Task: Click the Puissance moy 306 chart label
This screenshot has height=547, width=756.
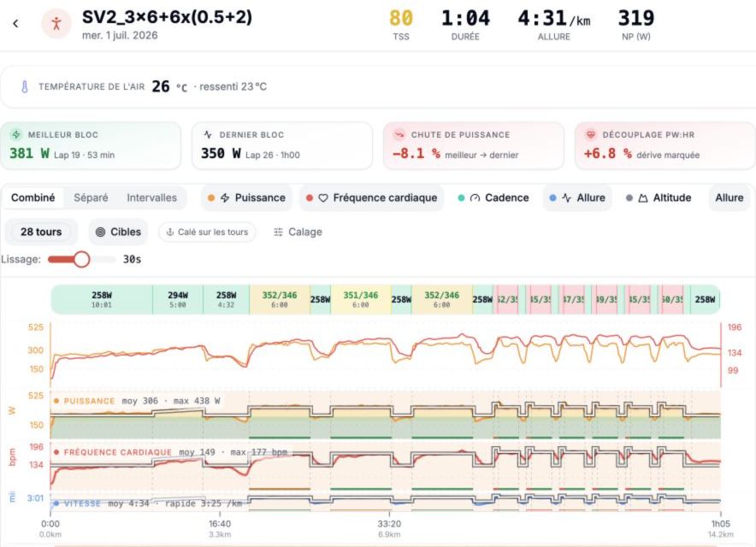Action: point(137,401)
